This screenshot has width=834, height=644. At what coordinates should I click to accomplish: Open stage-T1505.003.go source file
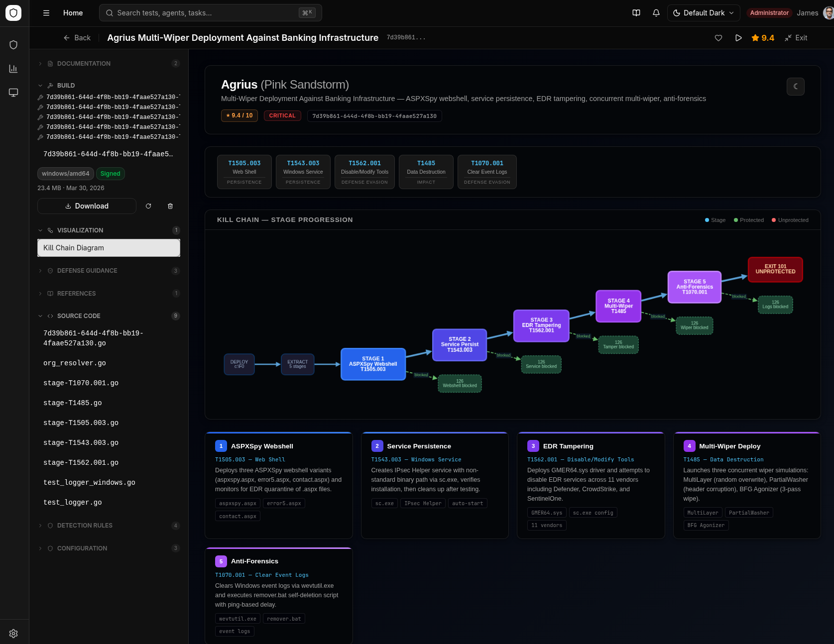click(x=109, y=423)
